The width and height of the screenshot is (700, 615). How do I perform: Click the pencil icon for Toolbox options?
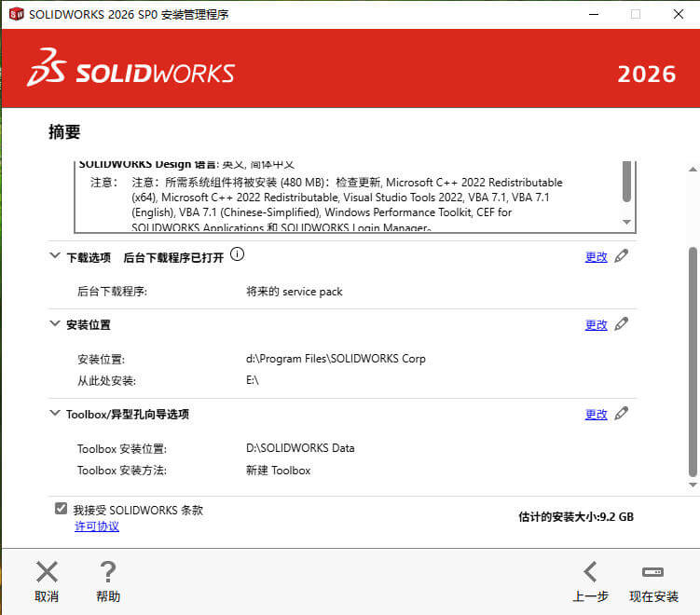pos(621,414)
